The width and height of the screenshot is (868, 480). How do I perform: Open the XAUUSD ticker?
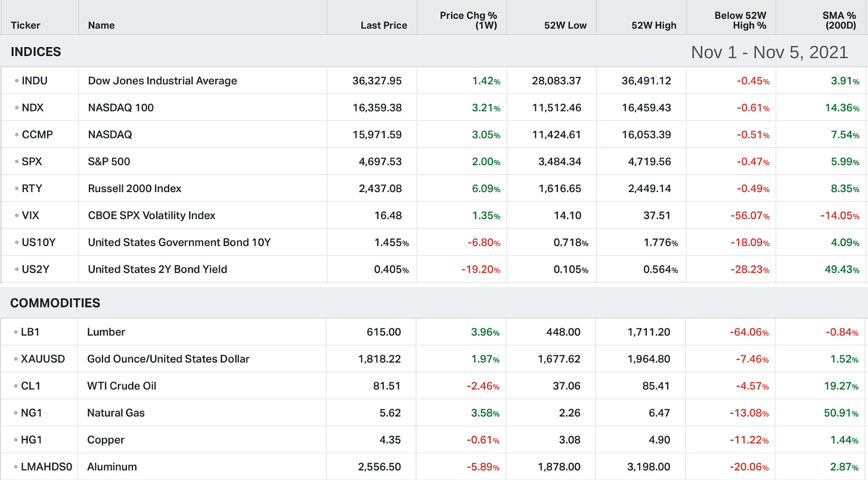(x=43, y=358)
